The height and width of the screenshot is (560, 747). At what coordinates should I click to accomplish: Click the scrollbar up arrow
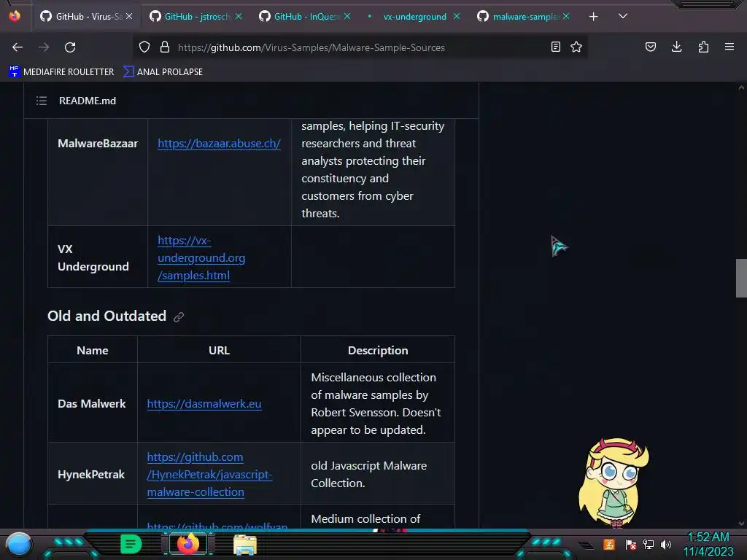tap(741, 87)
